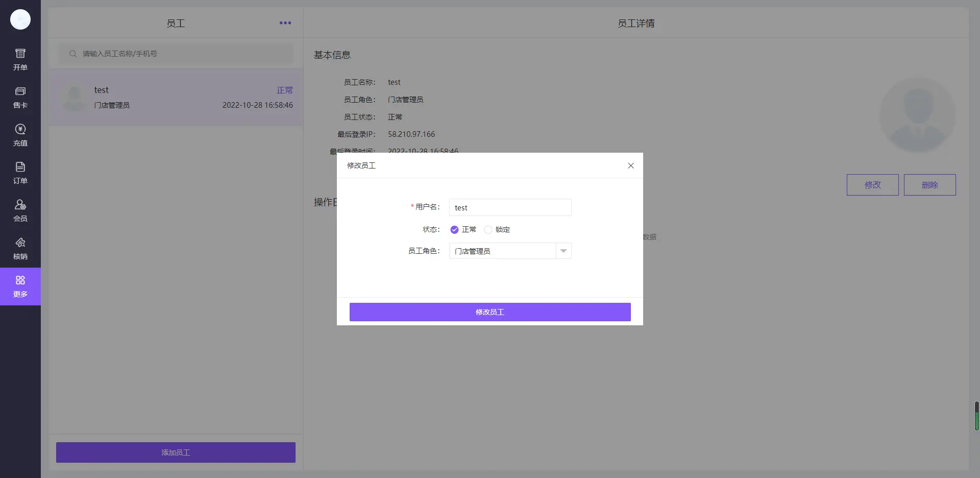Viewport: 980px width, 478px height.
Task: Open the three-dot menu beside 员工
Action: click(x=285, y=23)
